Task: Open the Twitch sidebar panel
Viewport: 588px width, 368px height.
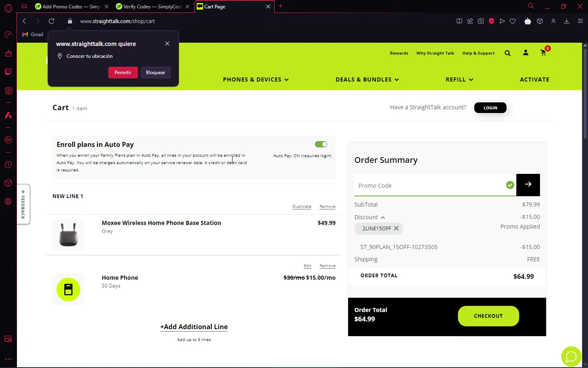Action: (x=8, y=72)
